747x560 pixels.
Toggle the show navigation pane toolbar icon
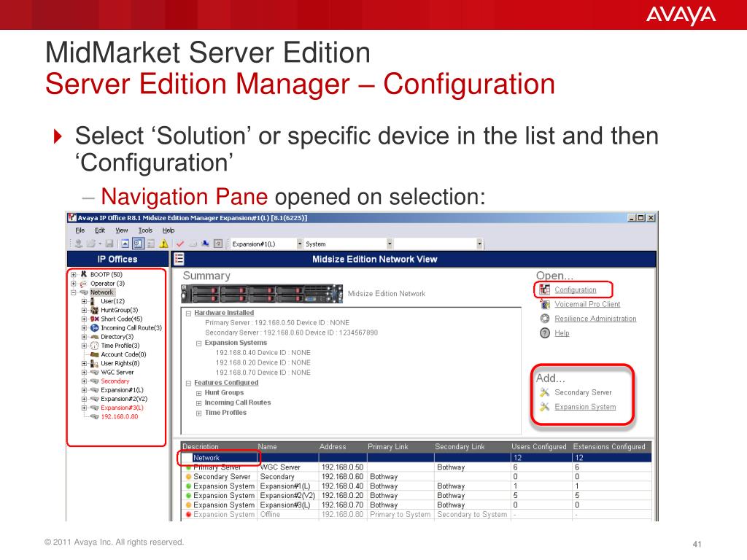[138, 244]
